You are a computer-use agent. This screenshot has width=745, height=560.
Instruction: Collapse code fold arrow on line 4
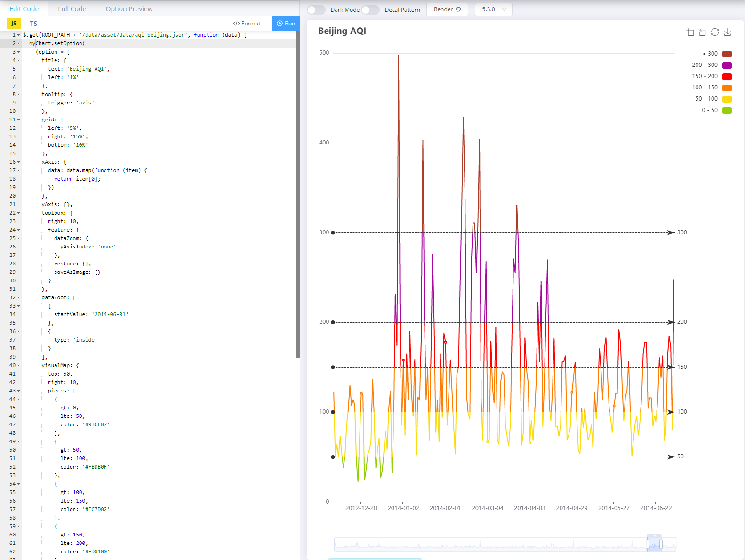coord(19,60)
